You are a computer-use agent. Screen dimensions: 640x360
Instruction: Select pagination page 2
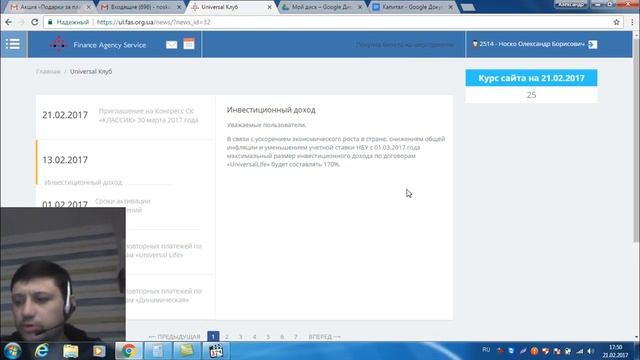coord(227,337)
